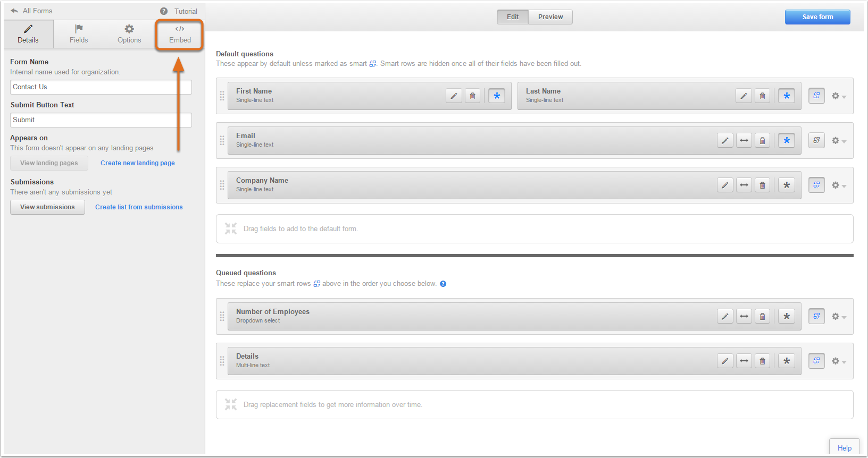Edit the Company Name field

pyautogui.click(x=725, y=185)
